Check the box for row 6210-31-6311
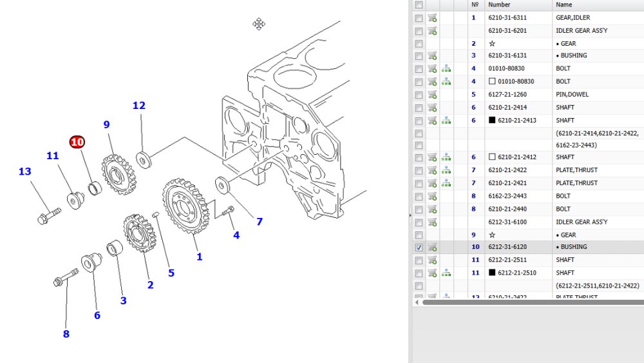The image size is (644, 363). coord(419,18)
